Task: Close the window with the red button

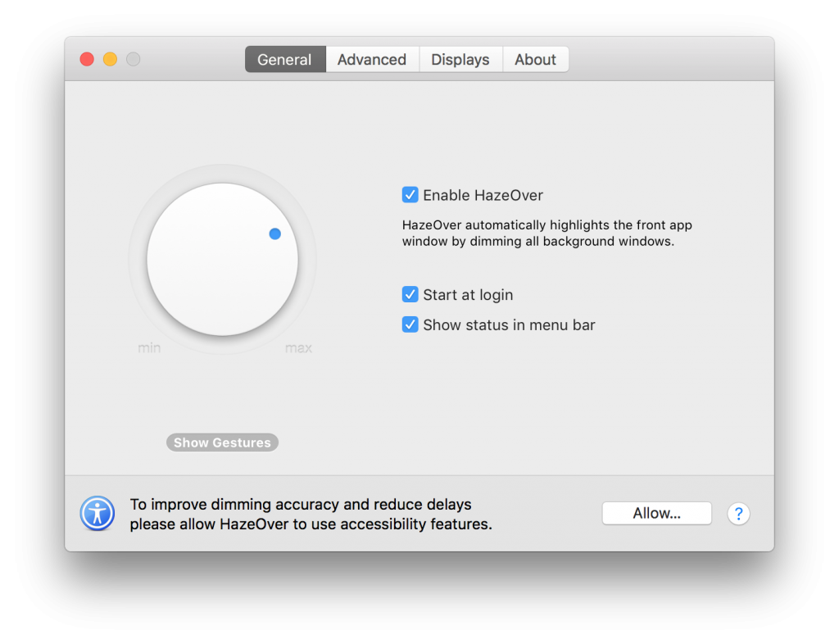Action: 86,59
